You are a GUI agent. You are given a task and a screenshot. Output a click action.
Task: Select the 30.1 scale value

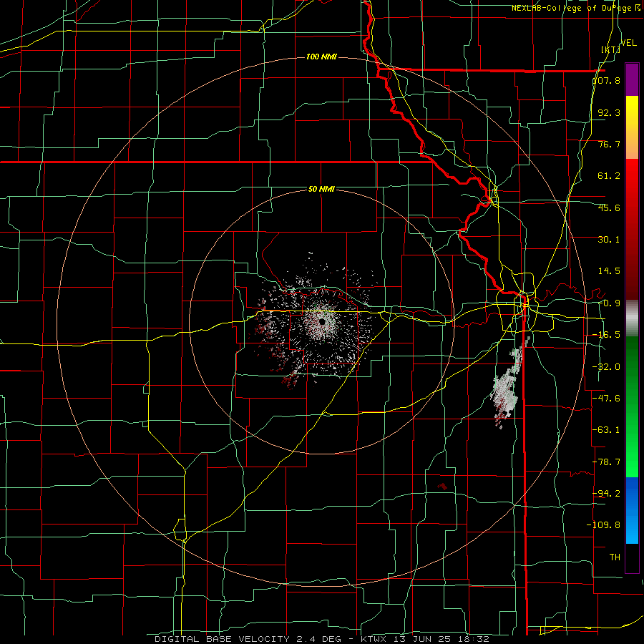[x=609, y=240]
